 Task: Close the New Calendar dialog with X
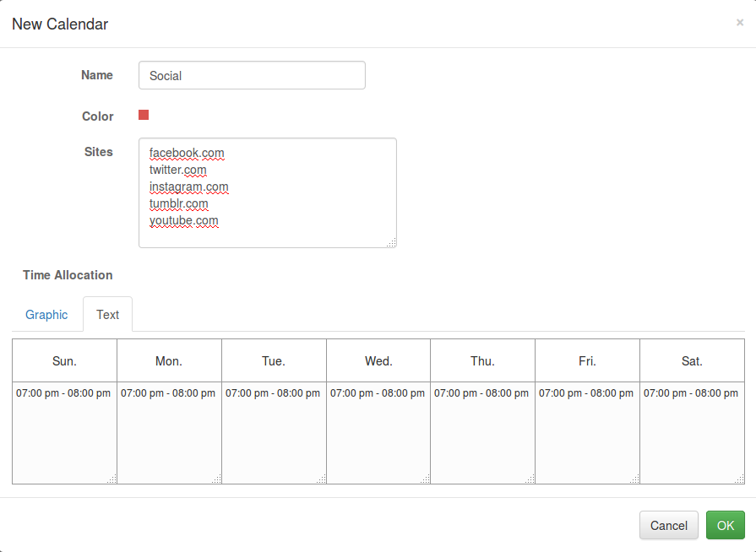click(740, 23)
